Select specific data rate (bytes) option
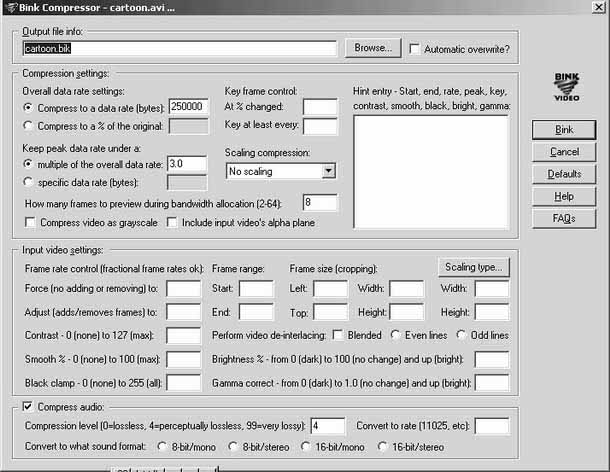 28,182
